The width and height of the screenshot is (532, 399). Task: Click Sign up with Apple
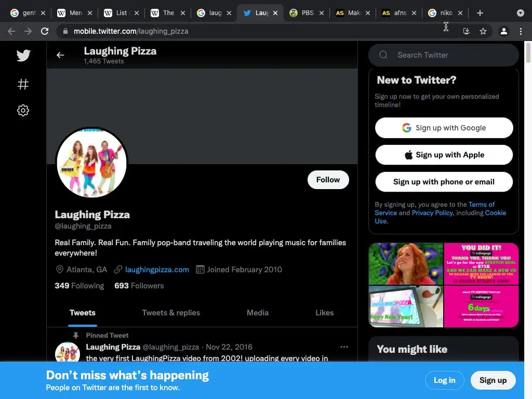pyautogui.click(x=444, y=155)
